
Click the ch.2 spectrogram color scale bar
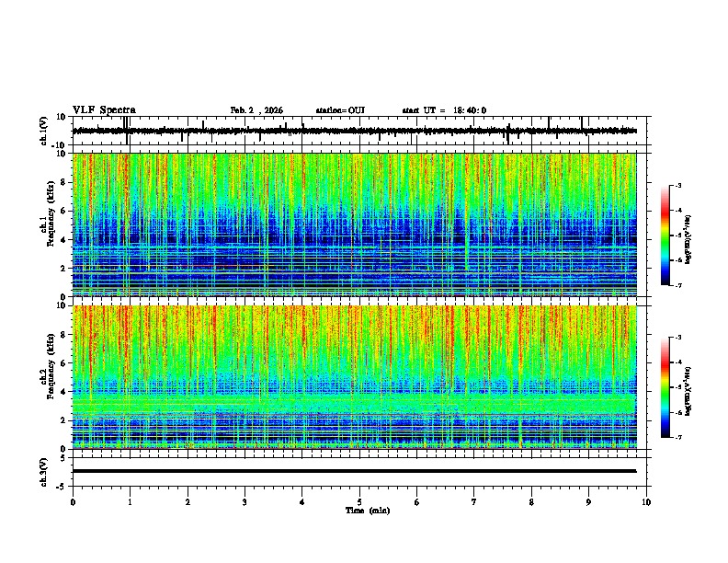click(665, 387)
